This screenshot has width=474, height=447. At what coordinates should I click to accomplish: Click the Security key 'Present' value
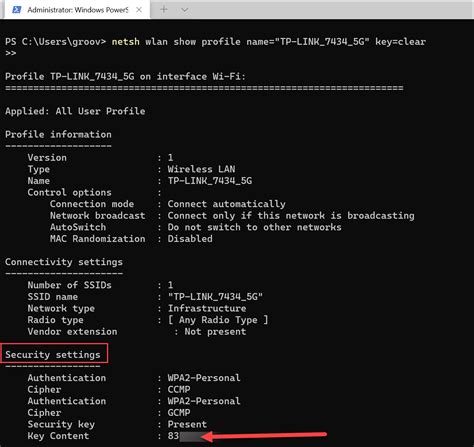[x=187, y=424]
